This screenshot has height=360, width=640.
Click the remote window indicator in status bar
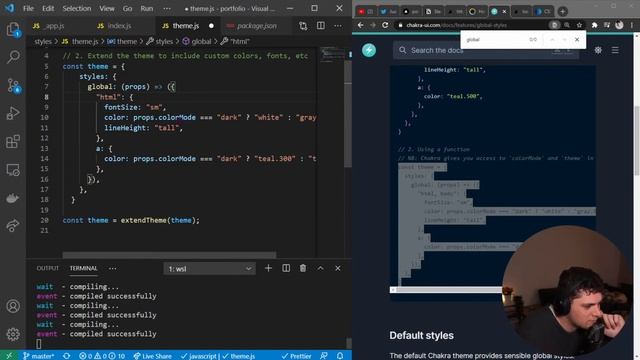tap(9, 356)
